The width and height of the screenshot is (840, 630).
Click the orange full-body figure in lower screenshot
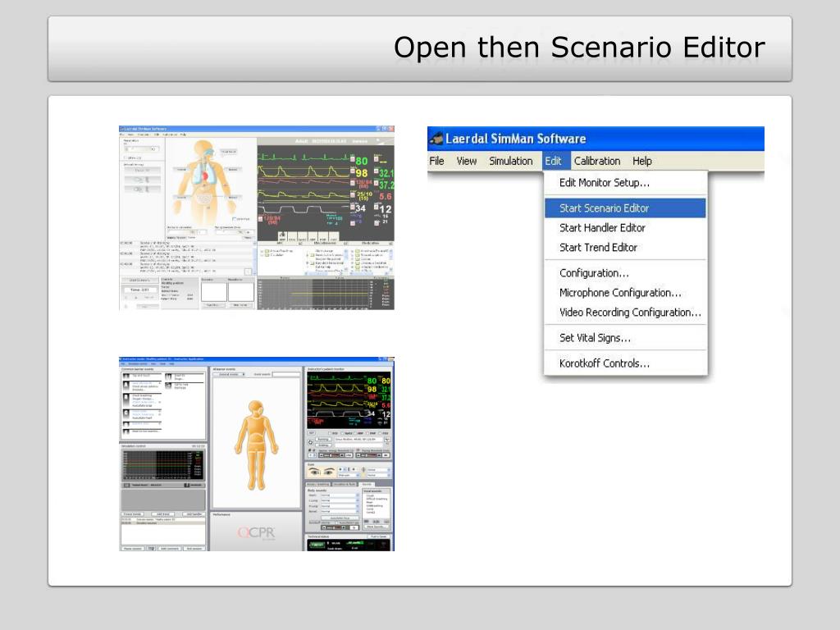pos(256,445)
